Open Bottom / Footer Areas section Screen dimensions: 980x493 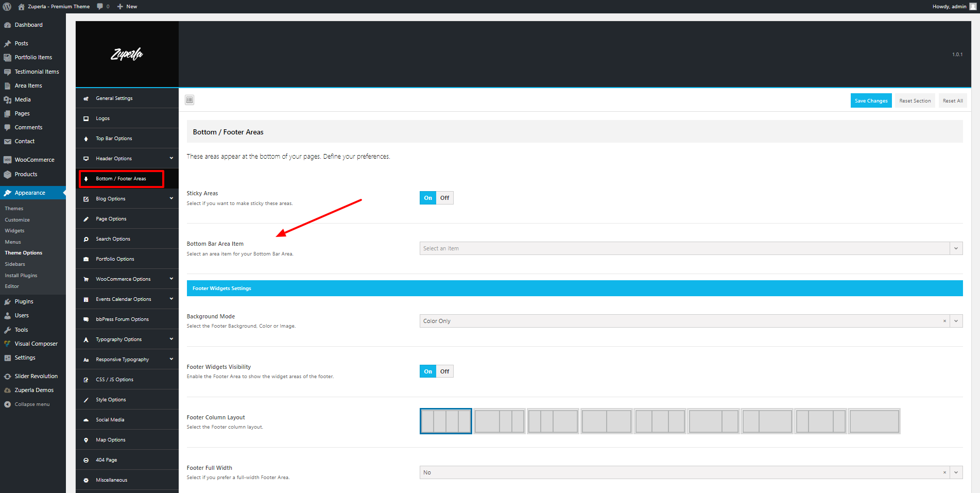(127, 179)
